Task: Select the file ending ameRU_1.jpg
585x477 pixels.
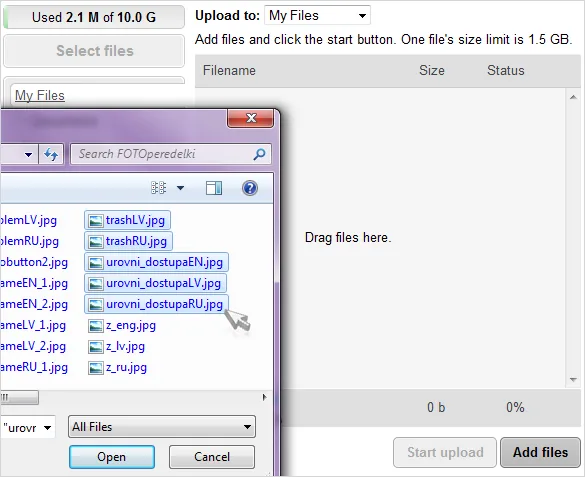Action: coord(34,367)
